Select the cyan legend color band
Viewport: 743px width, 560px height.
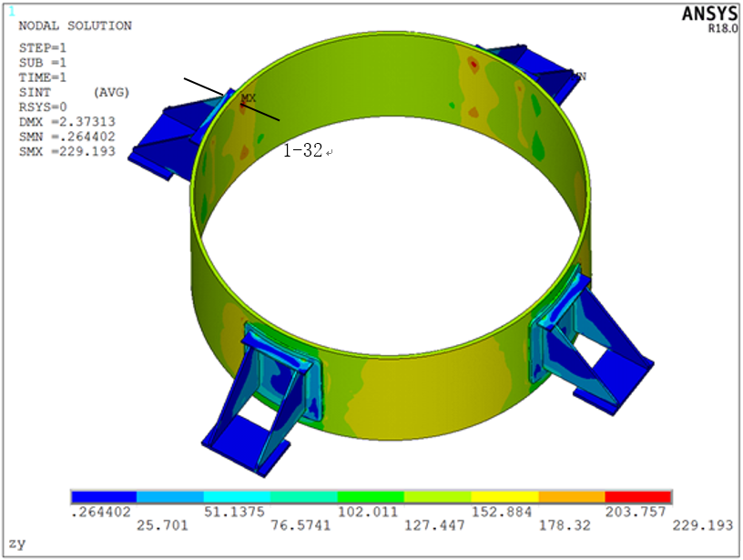coord(237,497)
